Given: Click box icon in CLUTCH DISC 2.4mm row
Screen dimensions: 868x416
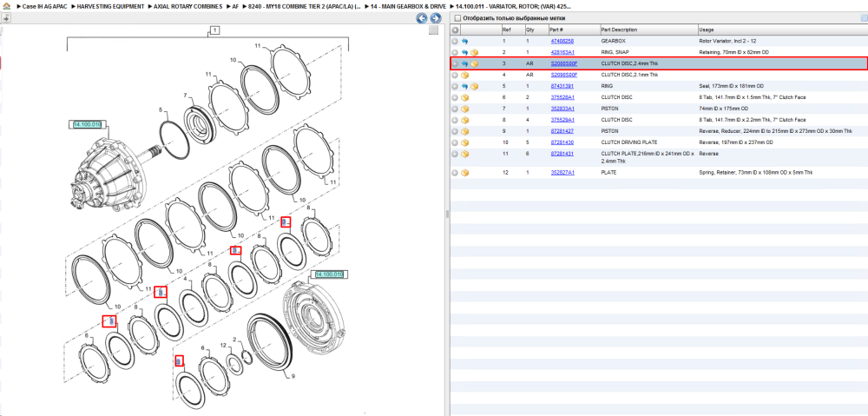Looking at the screenshot, I should 475,63.
